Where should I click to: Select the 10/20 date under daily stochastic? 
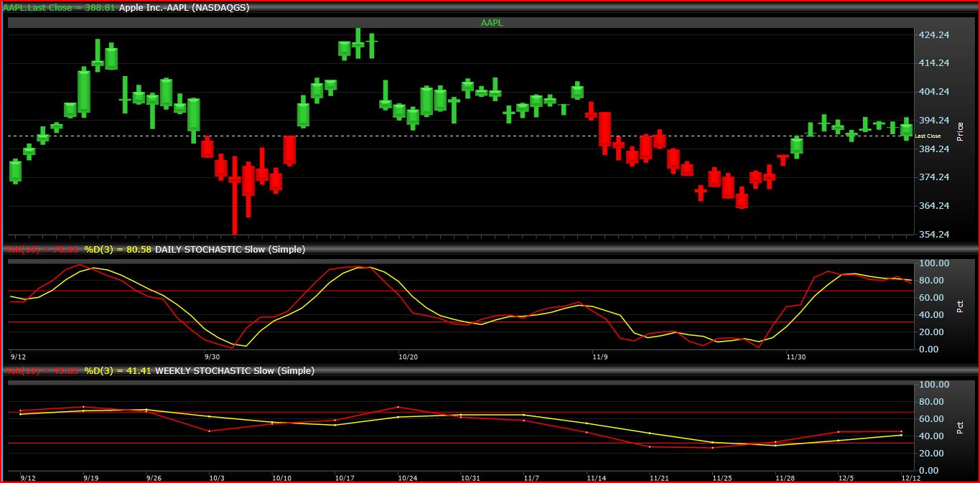point(408,356)
